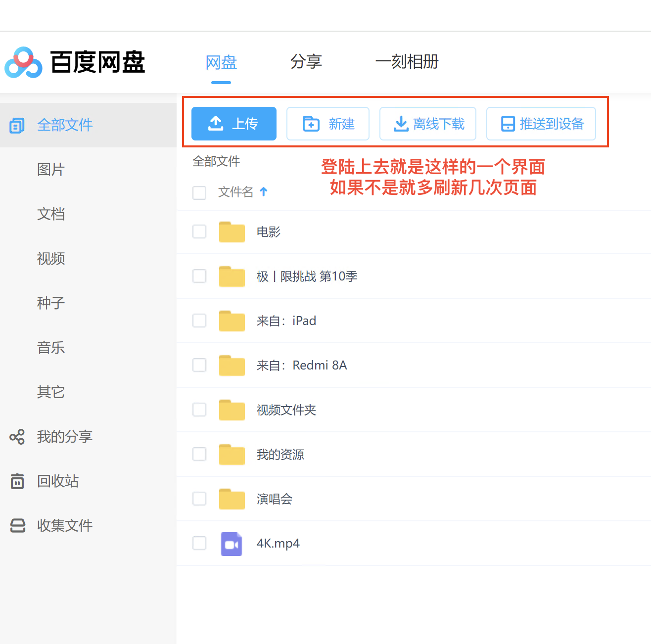Click the 我的资源 folder icon
Image resolution: width=651 pixels, height=644 pixels.
coord(232,454)
